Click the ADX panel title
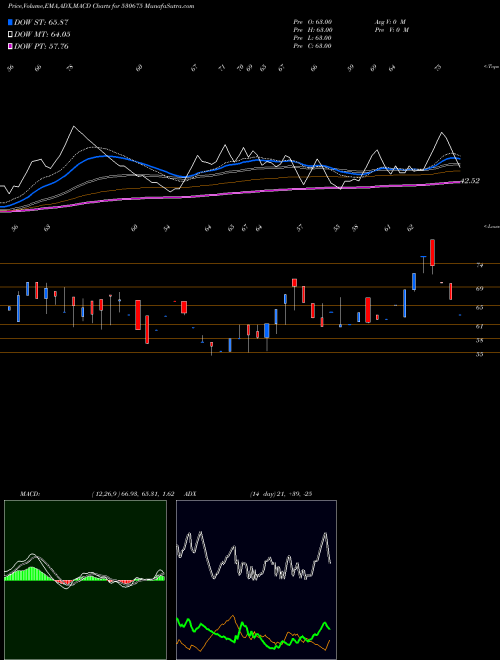The height and width of the screenshot is (660, 500). (x=191, y=494)
